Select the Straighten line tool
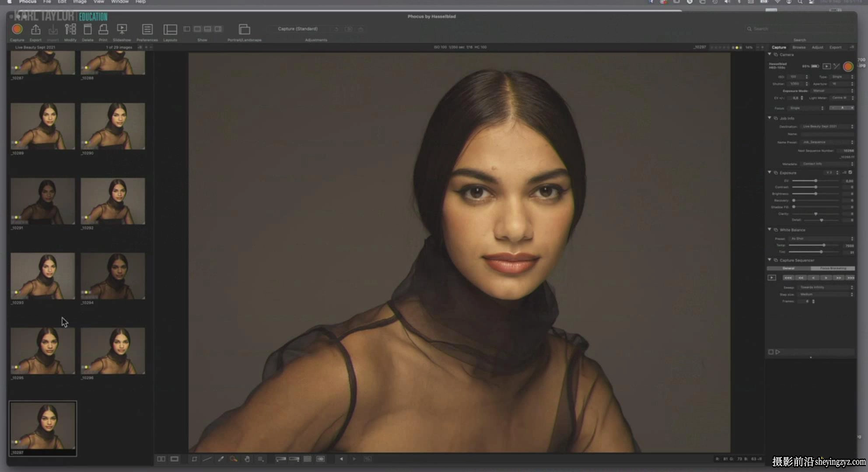This screenshot has width=868, height=472. pos(207,459)
